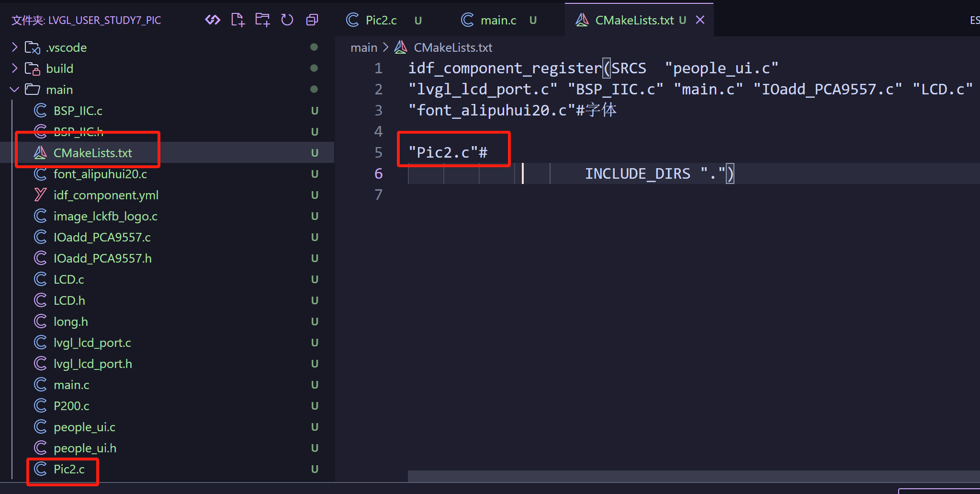Click the YAML icon beside idf_component.yml
Viewport: 980px width, 494px height.
coord(41,195)
